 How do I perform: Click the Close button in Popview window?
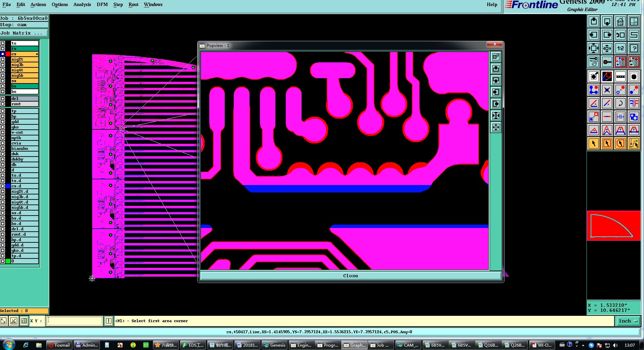351,276
